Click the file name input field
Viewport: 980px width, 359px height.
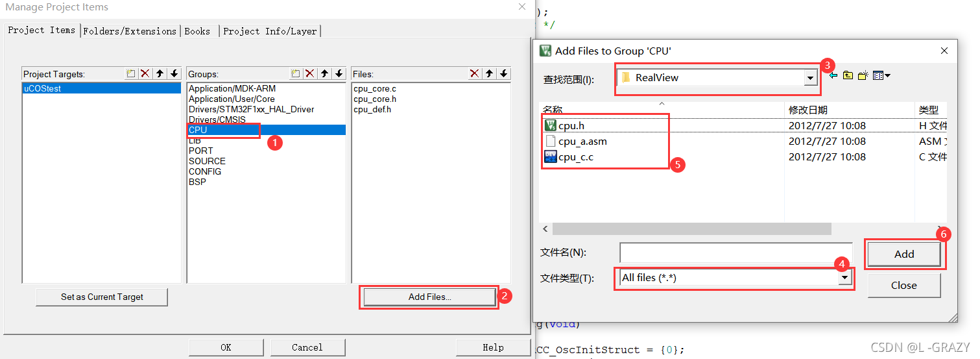[735, 253]
